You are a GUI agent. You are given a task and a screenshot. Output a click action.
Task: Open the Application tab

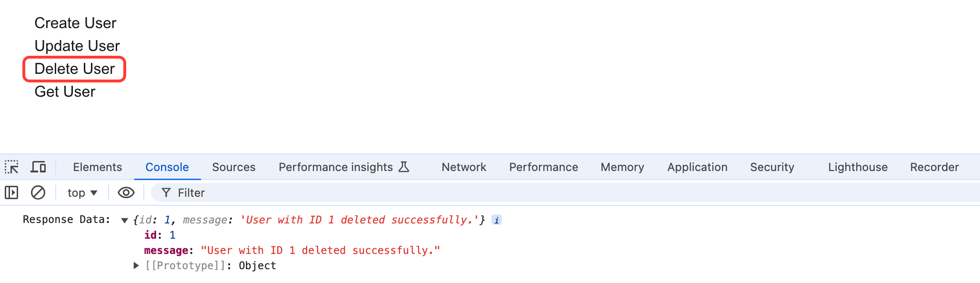(697, 167)
